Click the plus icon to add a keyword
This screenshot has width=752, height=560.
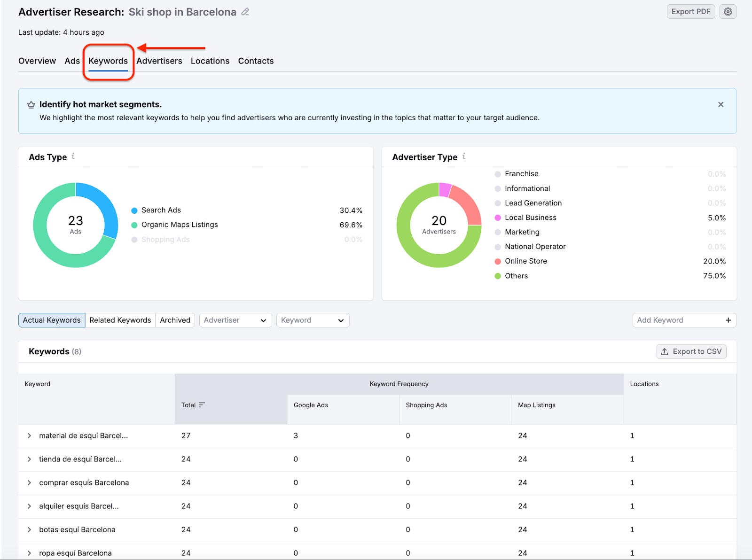point(728,320)
